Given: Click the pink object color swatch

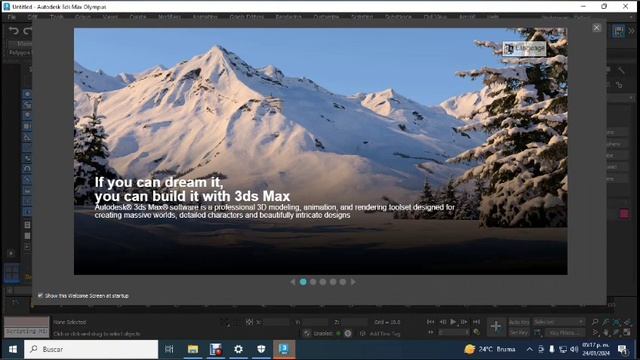Looking at the screenshot, I should 624,213.
